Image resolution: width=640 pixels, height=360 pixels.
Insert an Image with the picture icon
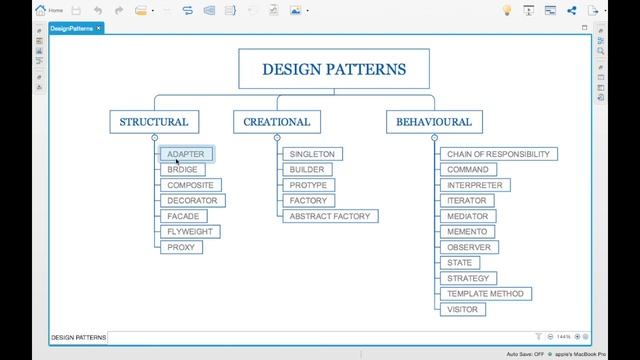[x=296, y=11]
